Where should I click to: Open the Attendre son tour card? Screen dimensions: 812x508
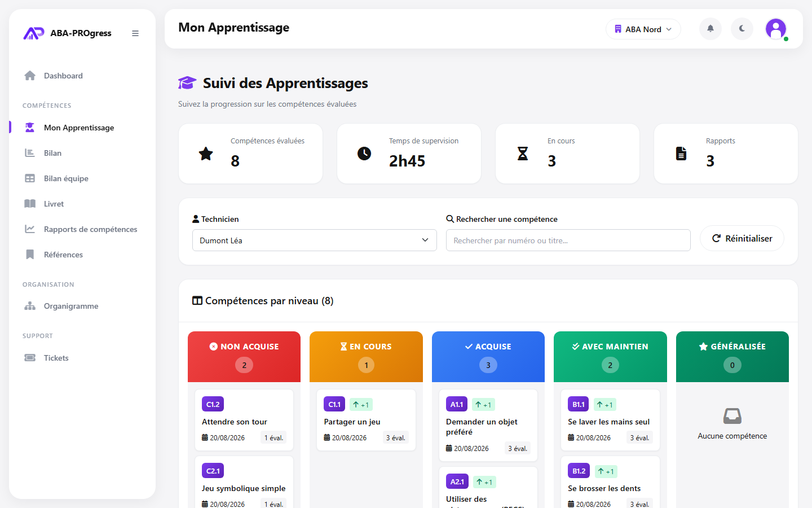point(244,420)
